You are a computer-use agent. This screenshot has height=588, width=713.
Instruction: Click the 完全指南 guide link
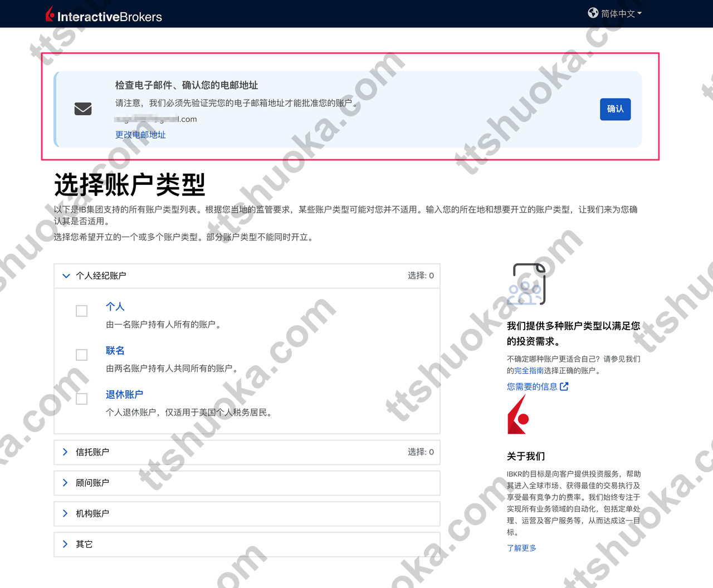coord(529,371)
